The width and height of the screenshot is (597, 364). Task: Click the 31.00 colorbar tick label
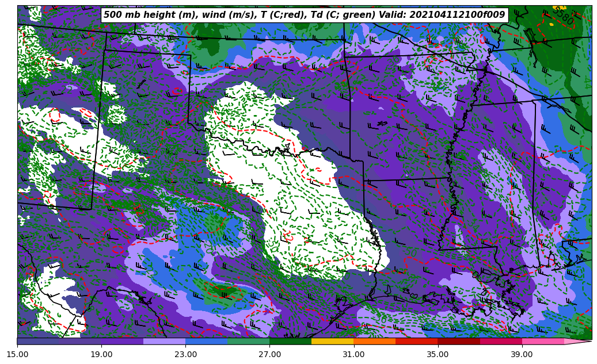click(353, 355)
